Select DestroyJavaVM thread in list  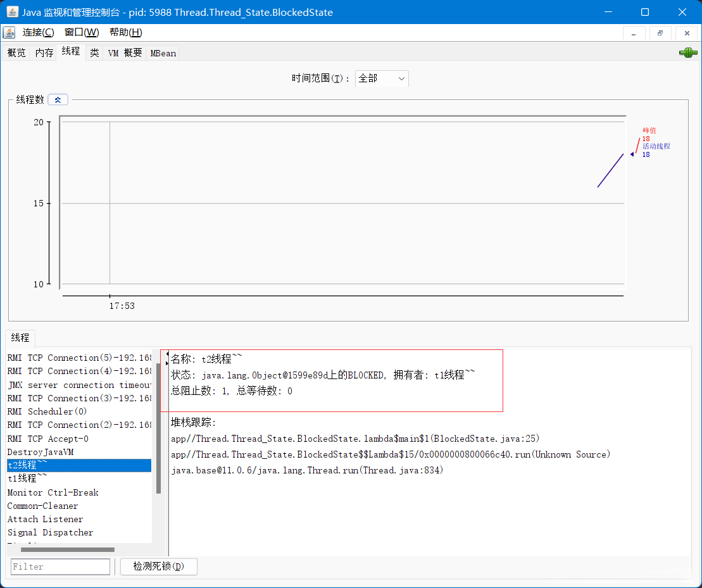[41, 452]
